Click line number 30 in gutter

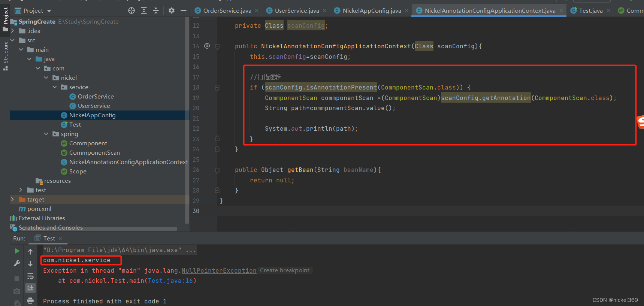[196, 211]
